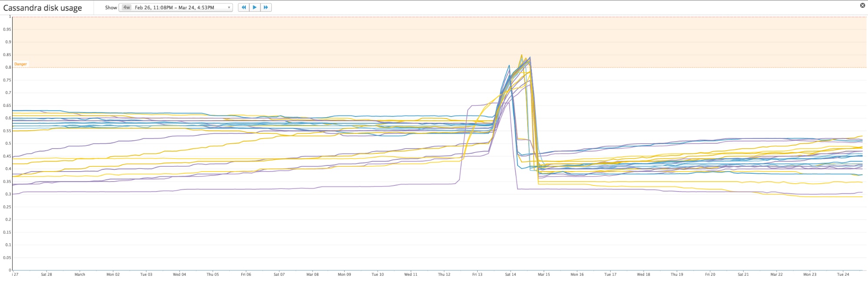Click the fast-forward time range button
The height and width of the screenshot is (281, 868).
(x=266, y=7)
